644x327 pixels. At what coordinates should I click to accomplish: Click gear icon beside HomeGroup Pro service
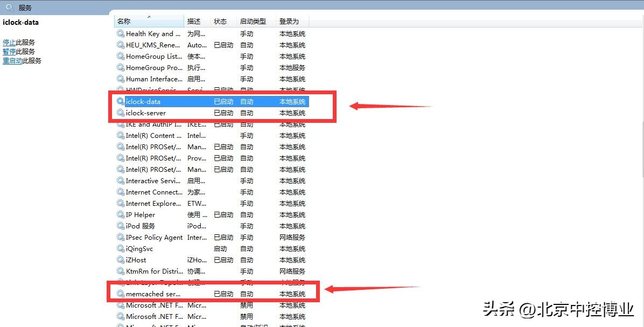coord(120,67)
